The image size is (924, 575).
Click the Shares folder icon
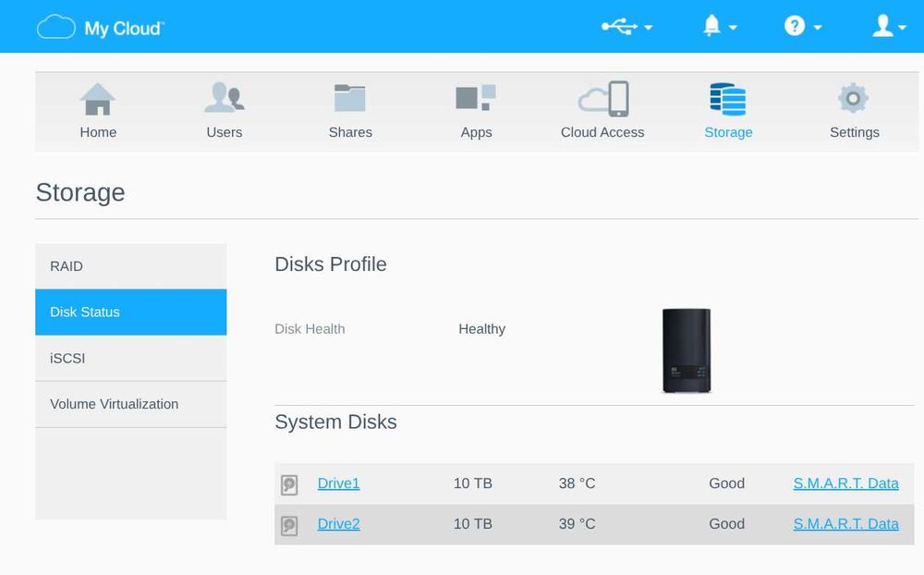pos(350,98)
